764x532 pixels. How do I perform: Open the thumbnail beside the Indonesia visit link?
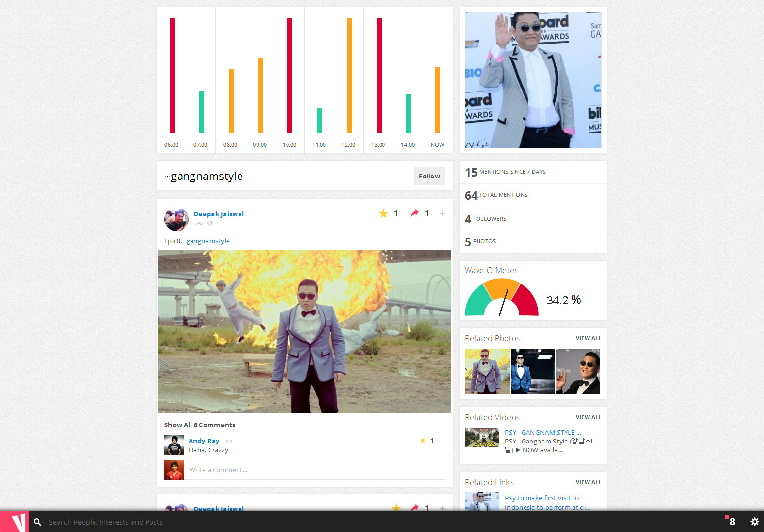coord(482,502)
